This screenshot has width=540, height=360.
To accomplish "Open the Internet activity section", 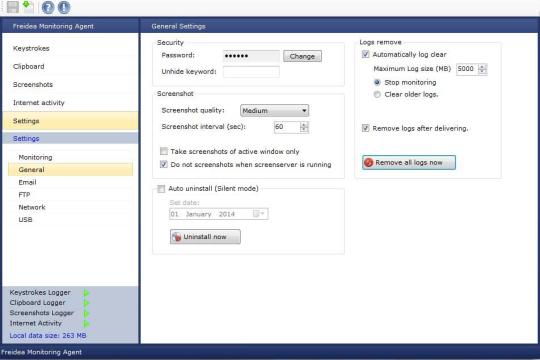I will pyautogui.click(x=70, y=103).
